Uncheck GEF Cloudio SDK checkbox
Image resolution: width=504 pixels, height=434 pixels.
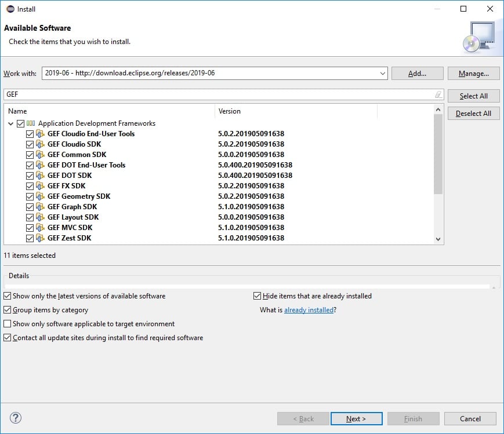30,144
